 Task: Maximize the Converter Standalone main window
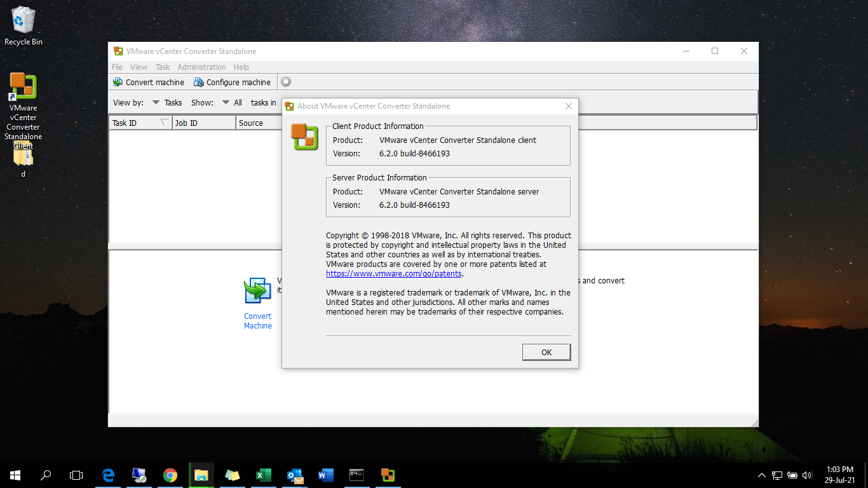[715, 51]
